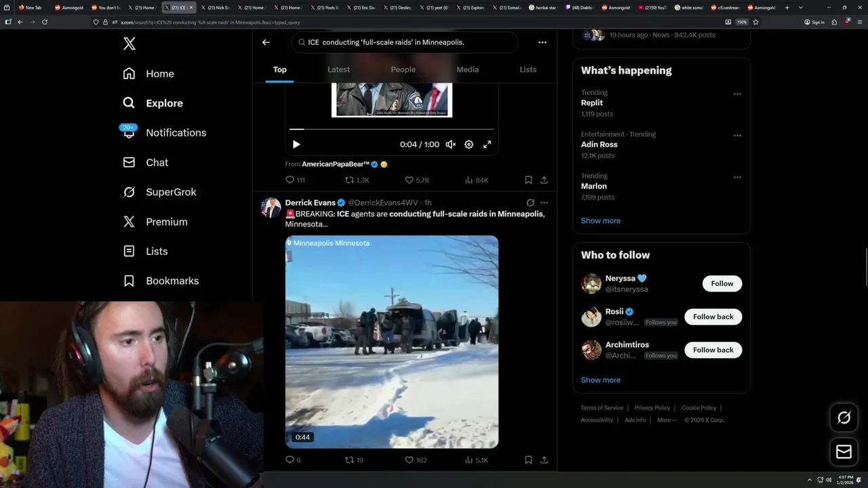Open Privacy Policy link
Screen dimensions: 868x488
click(652, 408)
